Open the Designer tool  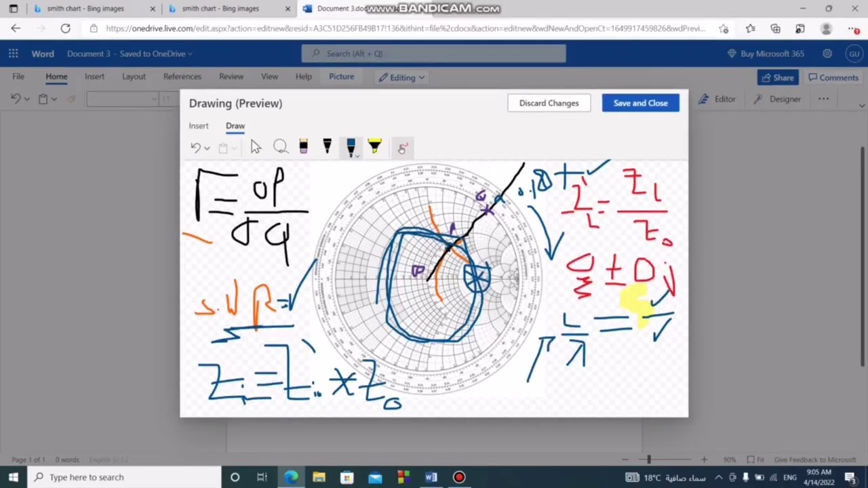click(x=777, y=99)
